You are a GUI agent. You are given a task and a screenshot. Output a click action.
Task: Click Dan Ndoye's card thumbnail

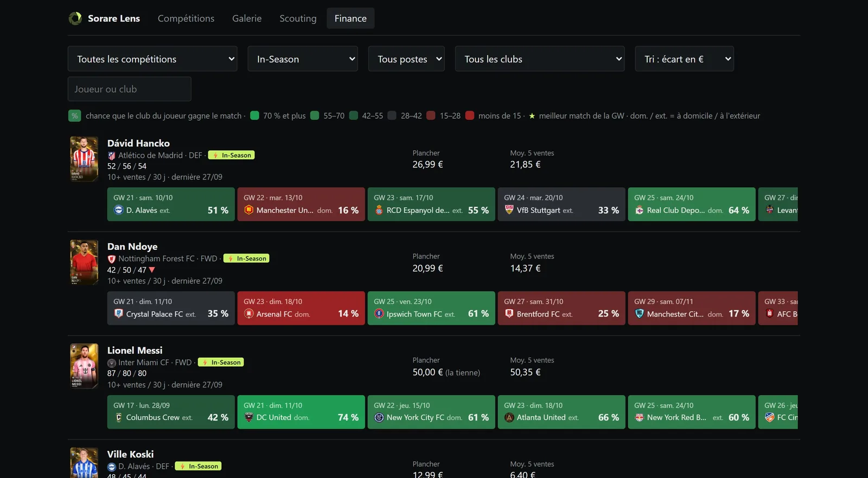tap(84, 262)
